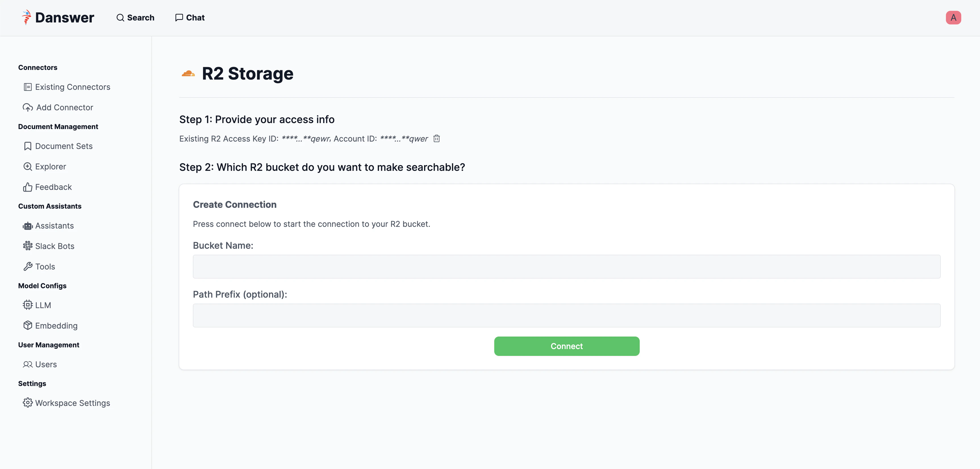Click the trash icon to delete credentials
980x469 pixels.
pos(436,139)
